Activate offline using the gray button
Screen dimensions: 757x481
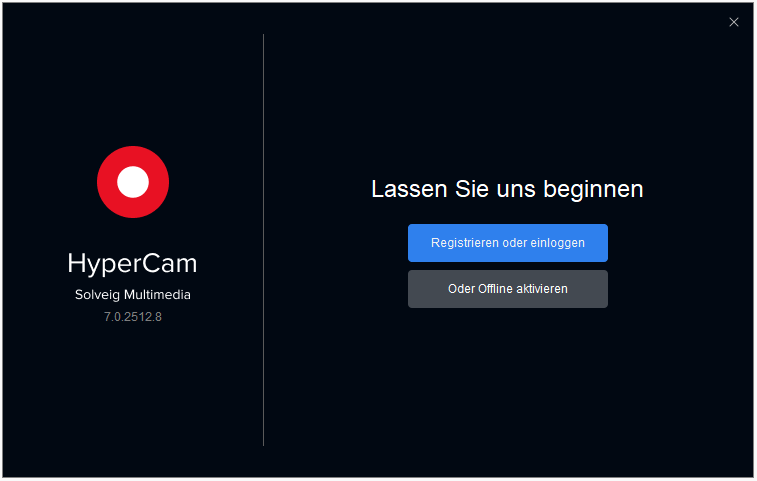click(507, 289)
